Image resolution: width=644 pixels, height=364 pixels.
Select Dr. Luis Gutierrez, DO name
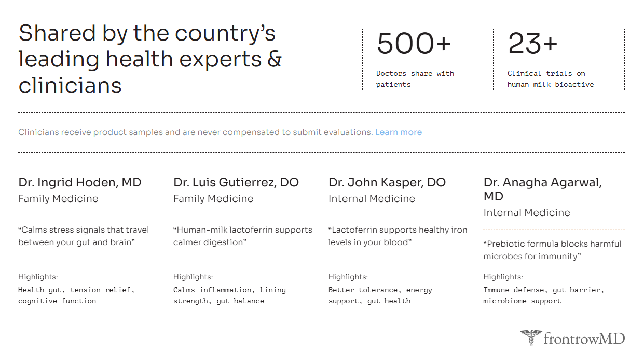coord(236,182)
